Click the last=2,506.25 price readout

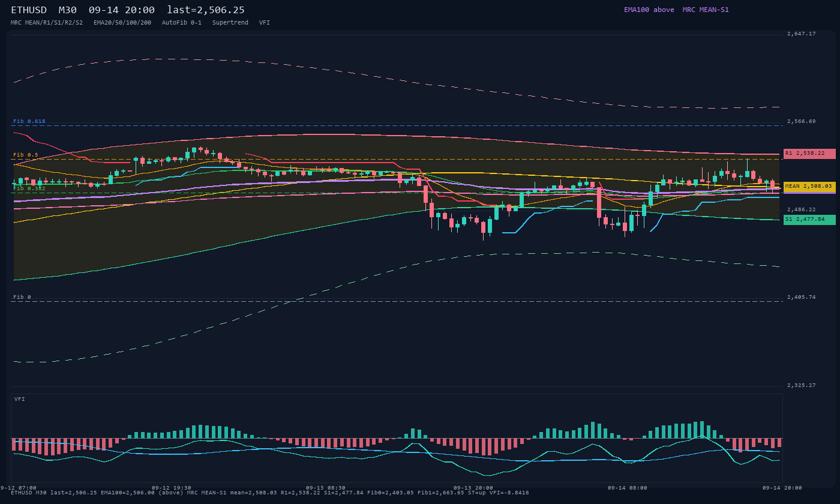206,10
